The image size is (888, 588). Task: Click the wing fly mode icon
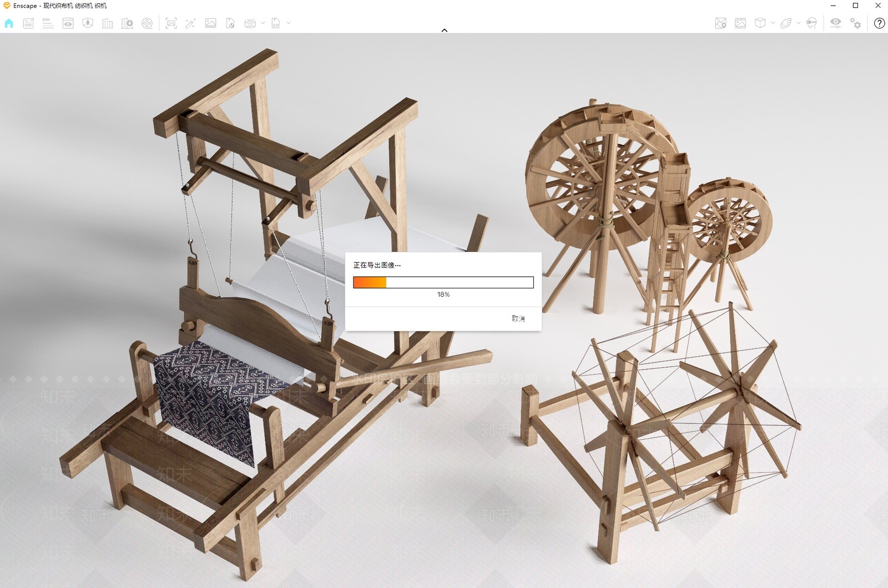786,23
